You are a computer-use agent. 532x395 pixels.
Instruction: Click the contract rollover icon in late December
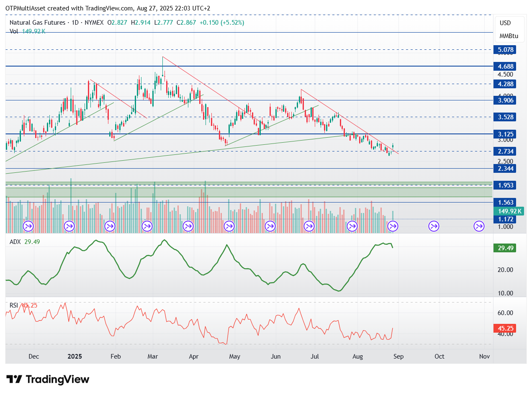[69, 226]
